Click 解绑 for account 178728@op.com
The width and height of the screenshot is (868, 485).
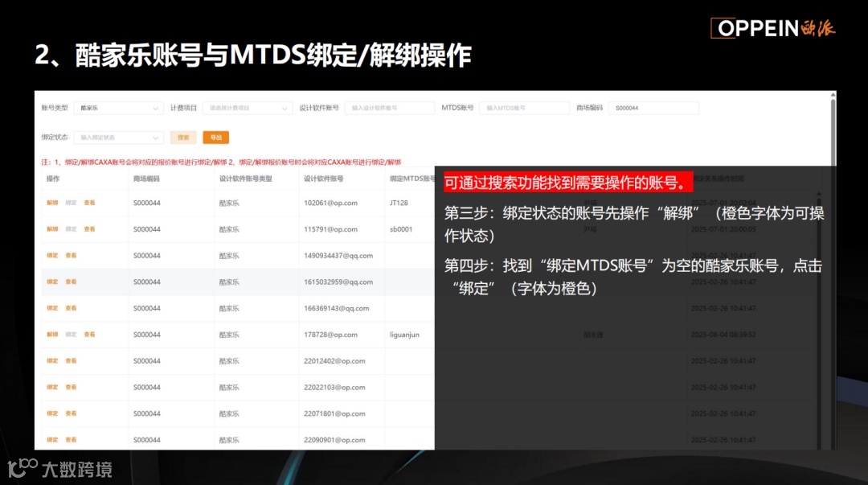(x=52, y=335)
